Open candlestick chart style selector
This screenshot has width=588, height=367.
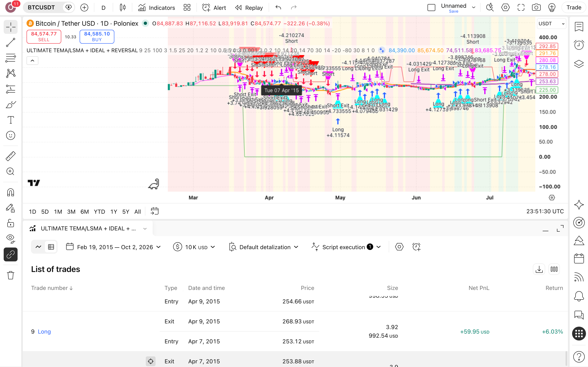123,8
